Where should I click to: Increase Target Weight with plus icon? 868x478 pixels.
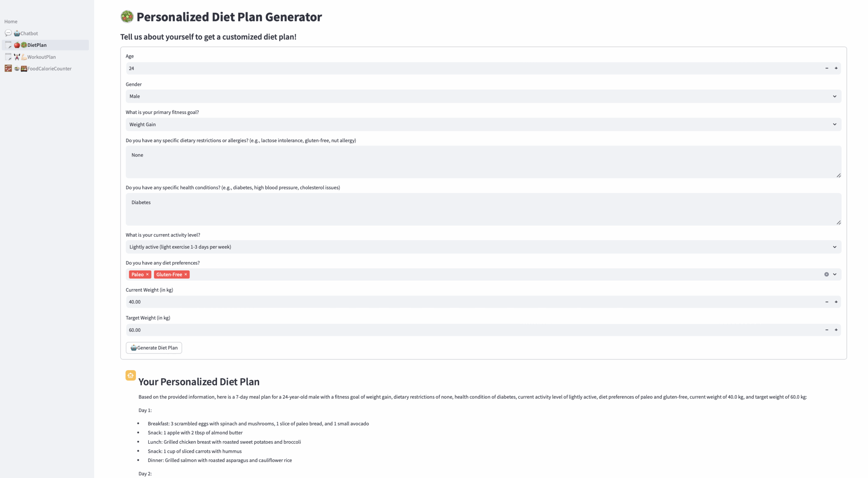[x=836, y=330]
